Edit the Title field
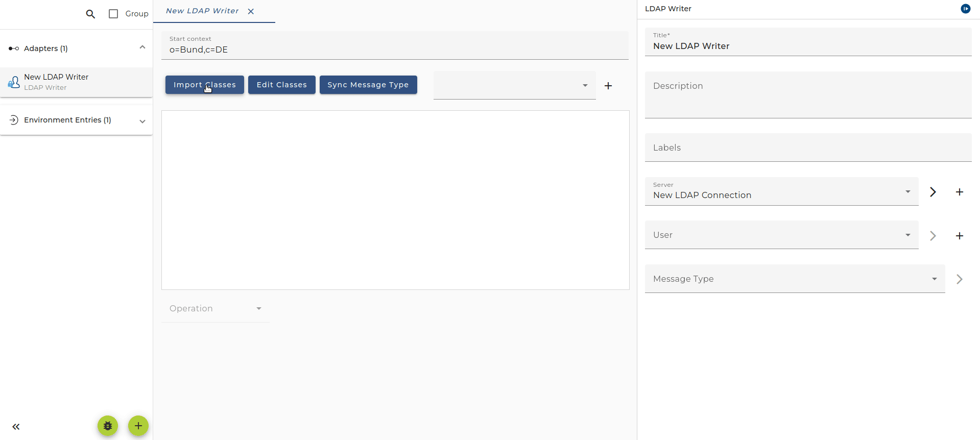The height and width of the screenshot is (440, 980). point(808,42)
